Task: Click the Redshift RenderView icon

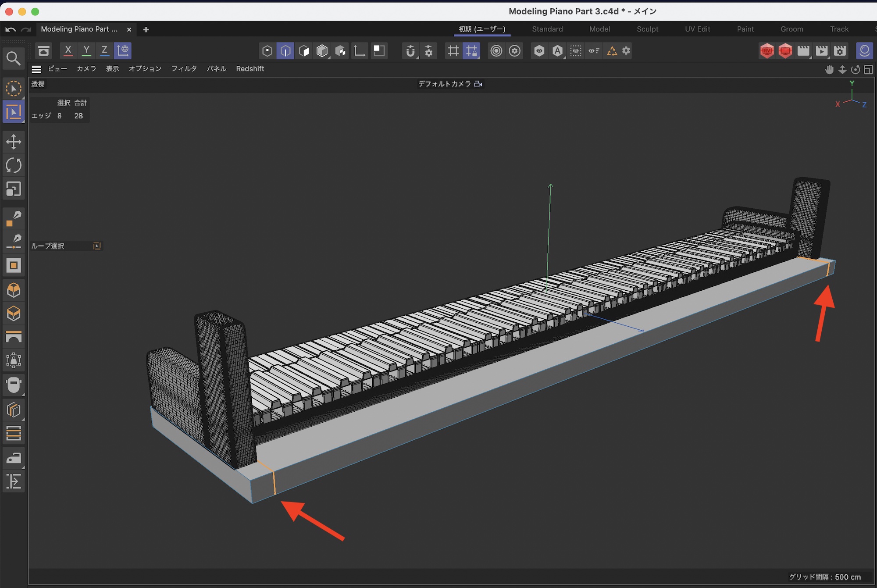Action: (x=767, y=51)
